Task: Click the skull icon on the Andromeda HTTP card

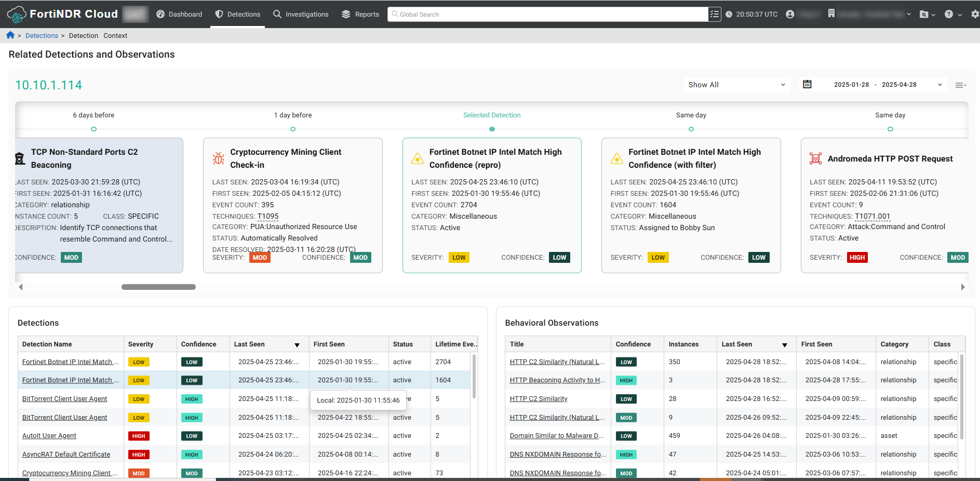Action: 815,158
